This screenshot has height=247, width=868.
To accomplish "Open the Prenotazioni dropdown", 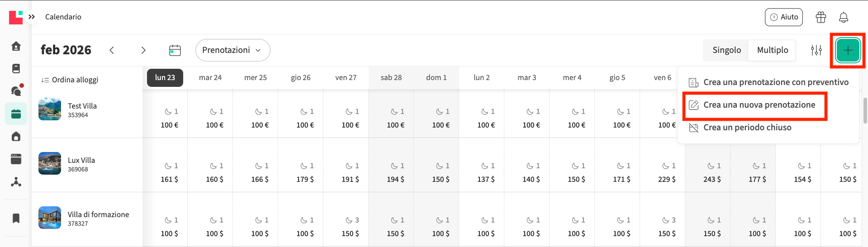I will pos(232,50).
